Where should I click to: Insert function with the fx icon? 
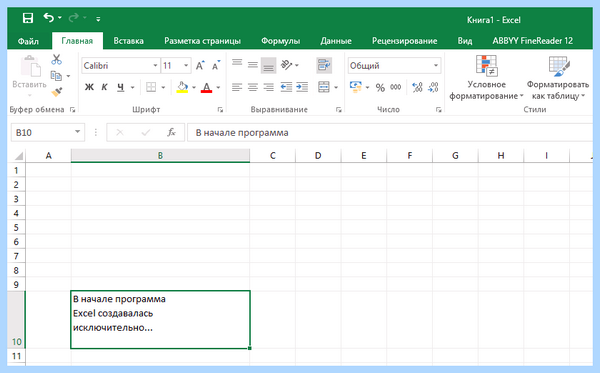[171, 133]
